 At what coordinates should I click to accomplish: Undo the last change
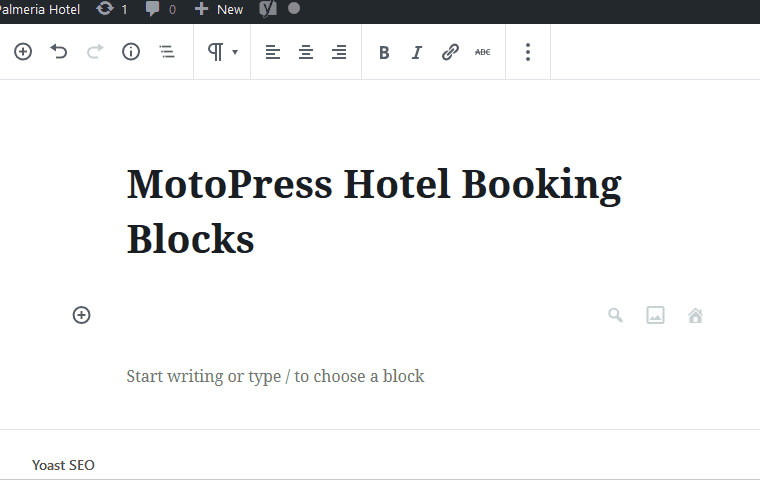coord(59,51)
